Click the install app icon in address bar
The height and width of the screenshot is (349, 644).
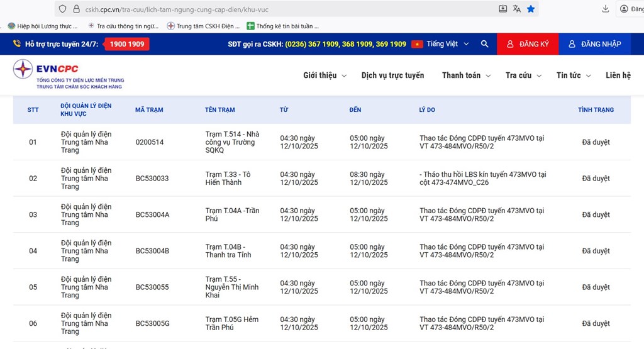click(502, 9)
